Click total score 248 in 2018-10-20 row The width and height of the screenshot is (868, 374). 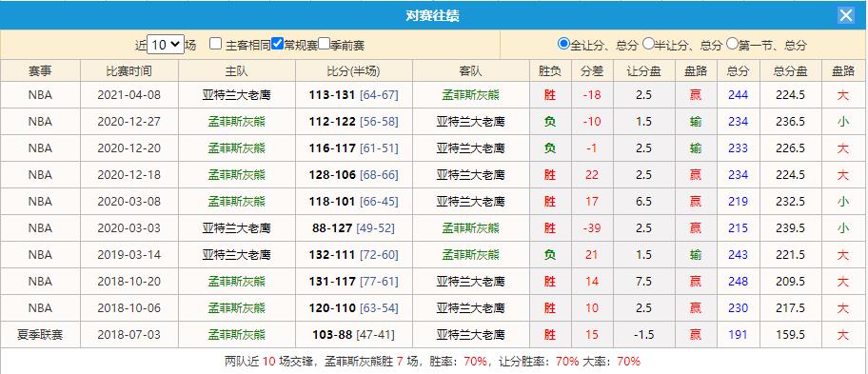738,282
